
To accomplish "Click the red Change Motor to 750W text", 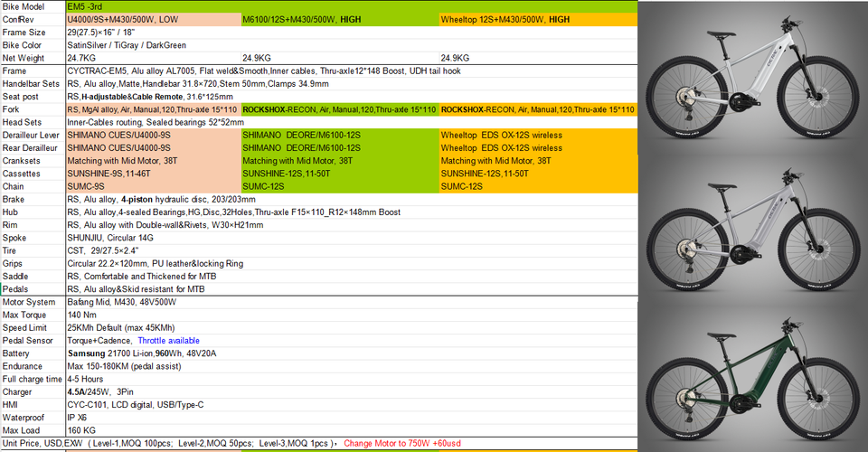I will (401, 443).
